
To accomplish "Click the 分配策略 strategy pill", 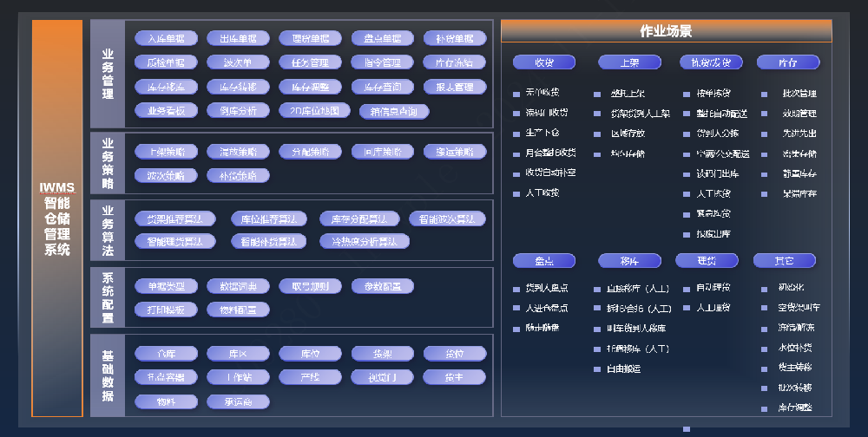I will (310, 152).
